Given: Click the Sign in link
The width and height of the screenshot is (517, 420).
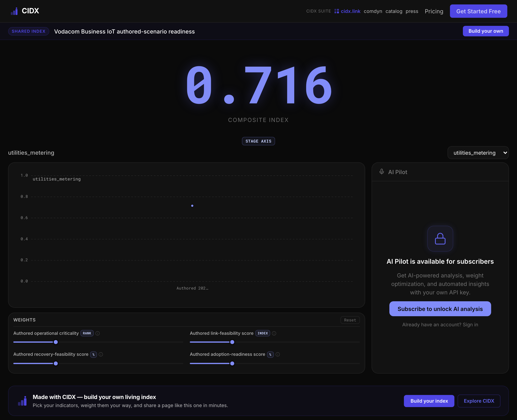Looking at the screenshot, I should click(x=470, y=325).
